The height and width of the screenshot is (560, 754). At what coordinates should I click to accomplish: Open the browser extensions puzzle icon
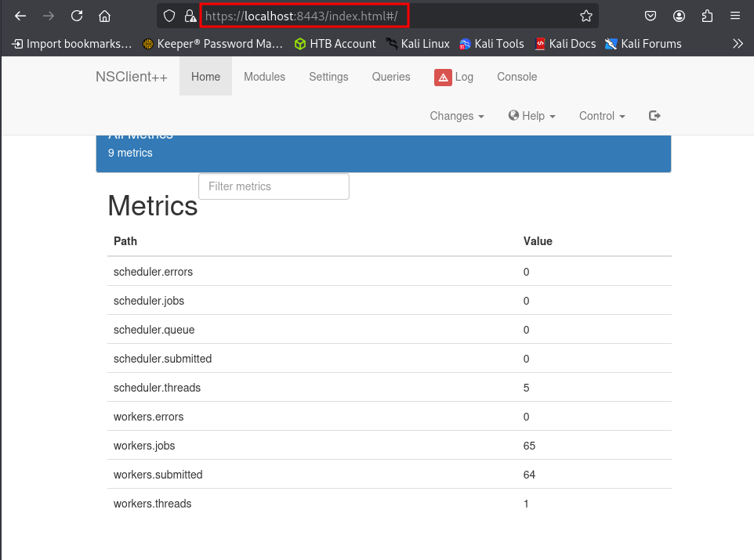click(707, 16)
